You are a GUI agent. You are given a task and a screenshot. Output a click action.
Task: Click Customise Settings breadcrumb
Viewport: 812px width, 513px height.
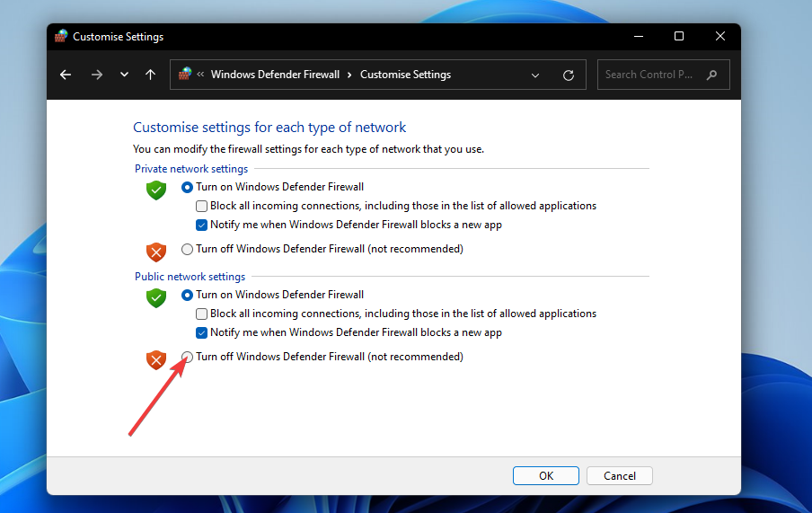click(405, 75)
